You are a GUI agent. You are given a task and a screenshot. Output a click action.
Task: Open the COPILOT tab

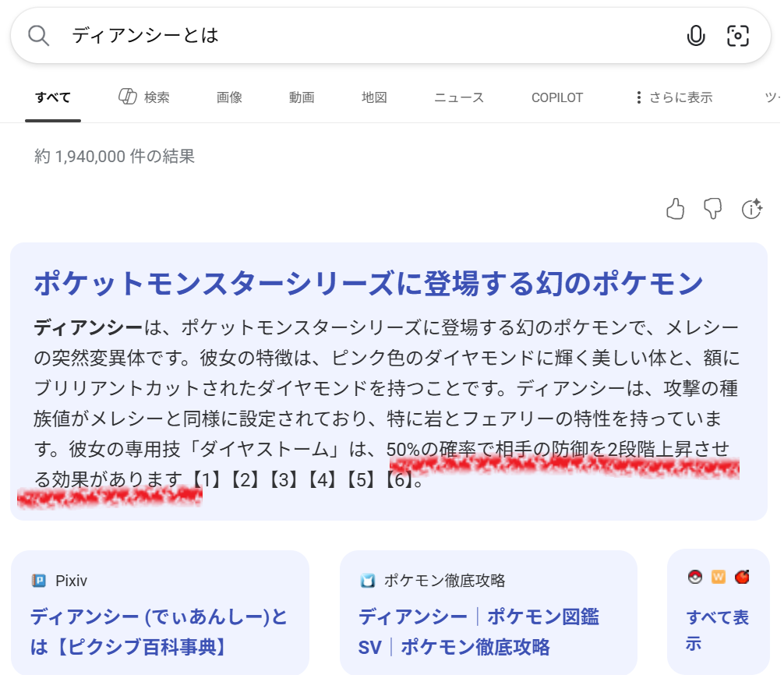[556, 97]
